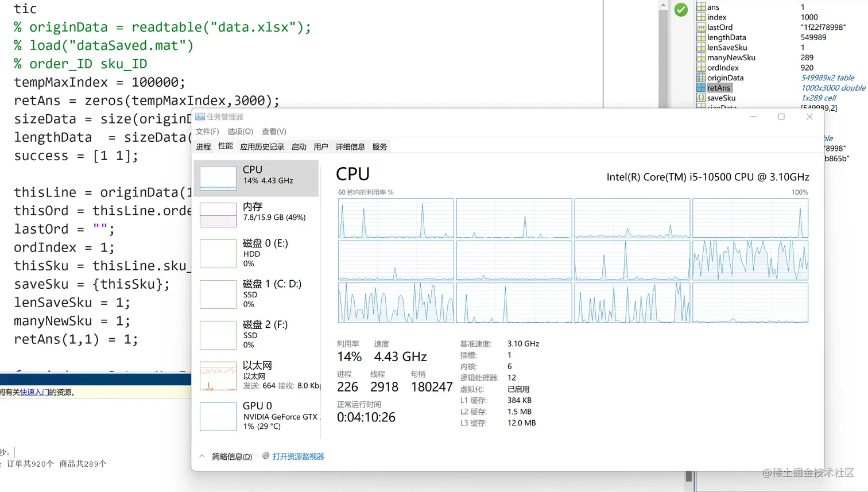Open the 选项(O) menu
Viewport: 868px width, 492px height.
point(240,131)
